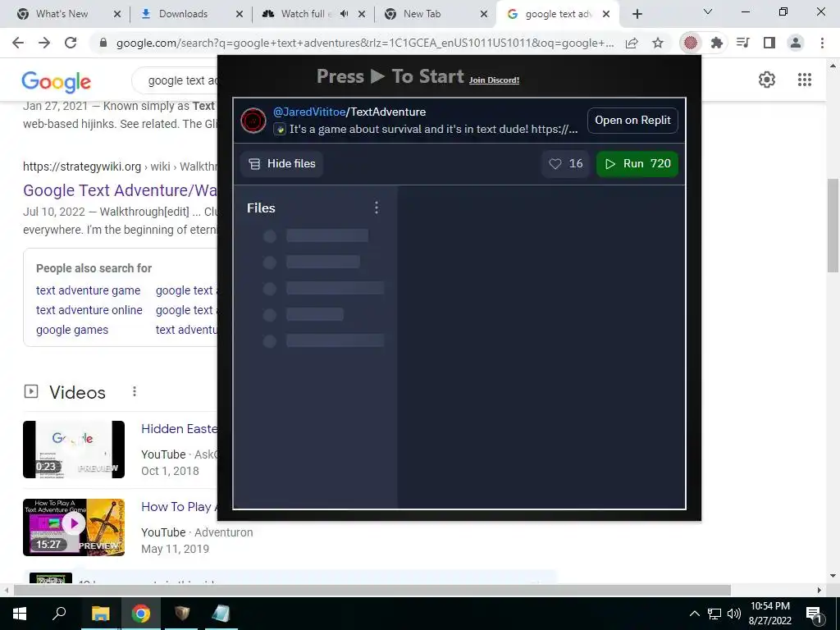Search for text adventure online
The height and width of the screenshot is (630, 840).
point(89,310)
